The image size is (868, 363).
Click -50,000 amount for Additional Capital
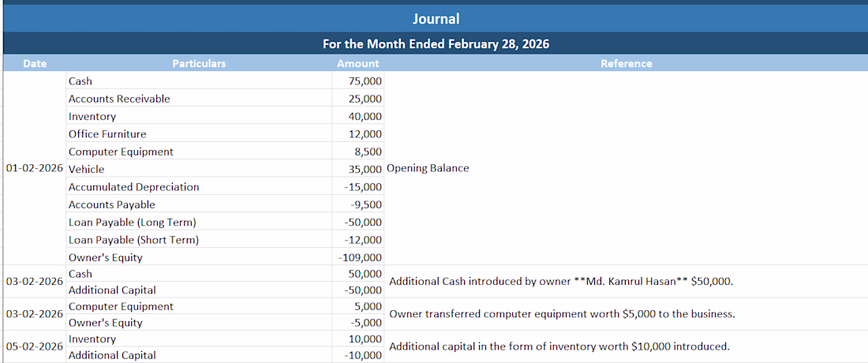(x=357, y=290)
